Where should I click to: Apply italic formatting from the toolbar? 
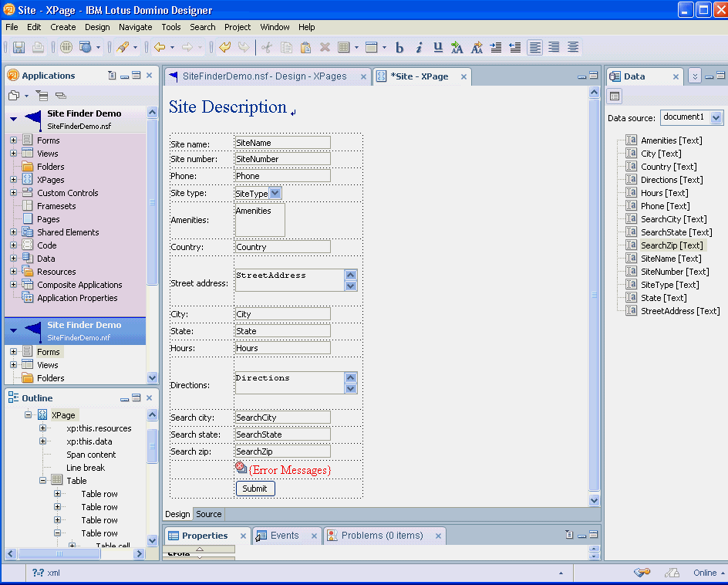pos(419,48)
